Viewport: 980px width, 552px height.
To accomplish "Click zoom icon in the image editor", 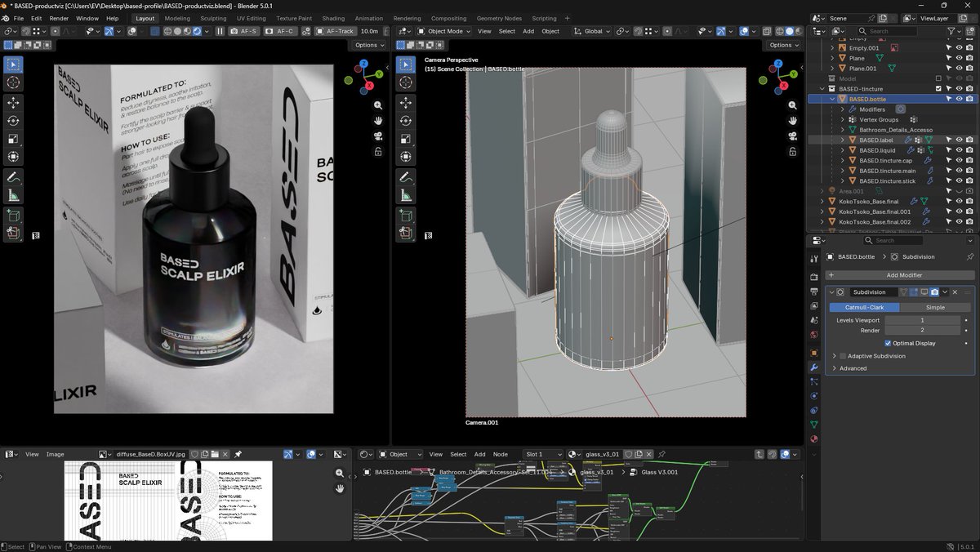I will (340, 474).
